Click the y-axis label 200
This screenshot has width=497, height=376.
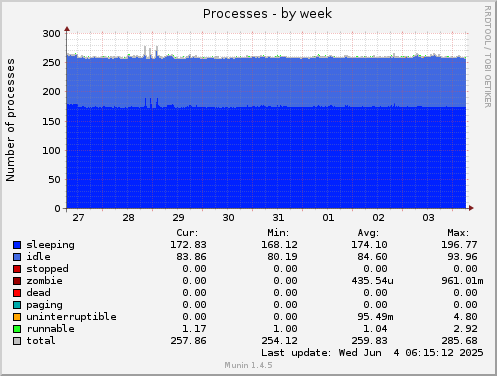(51, 92)
